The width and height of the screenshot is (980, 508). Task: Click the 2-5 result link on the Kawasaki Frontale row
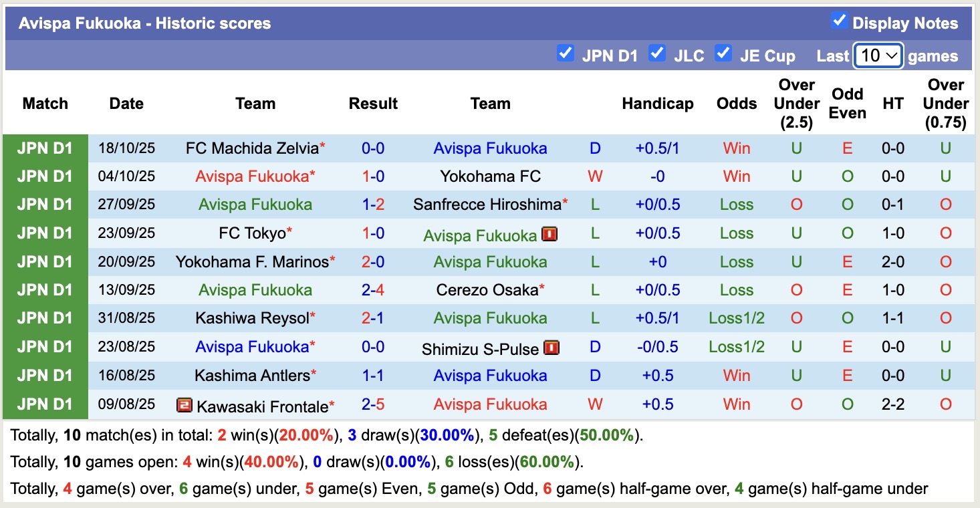tap(372, 404)
